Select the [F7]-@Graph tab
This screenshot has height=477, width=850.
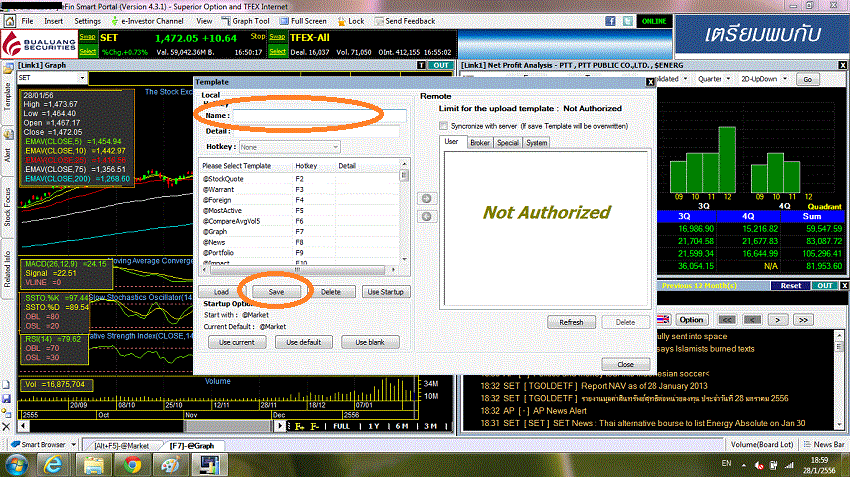192,446
